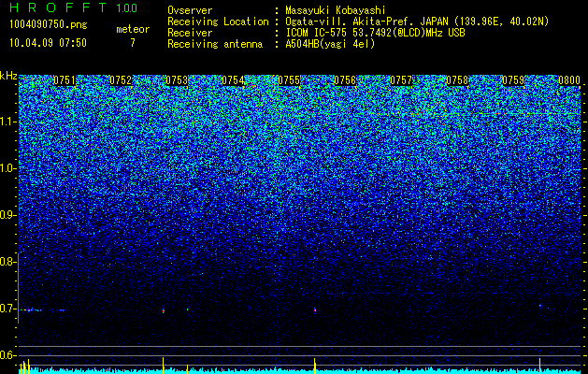Click the HROFFT 1.0.0 title text
This screenshot has height=374, width=588.
(74, 7)
